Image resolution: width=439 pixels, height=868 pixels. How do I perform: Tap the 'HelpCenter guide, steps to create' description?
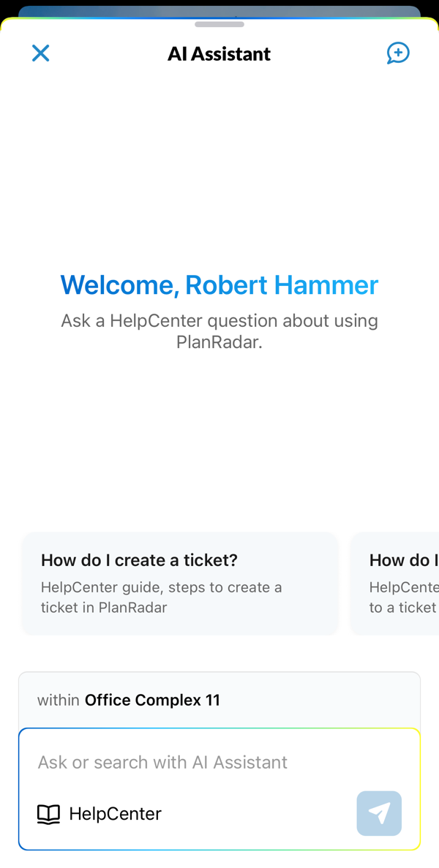(161, 597)
